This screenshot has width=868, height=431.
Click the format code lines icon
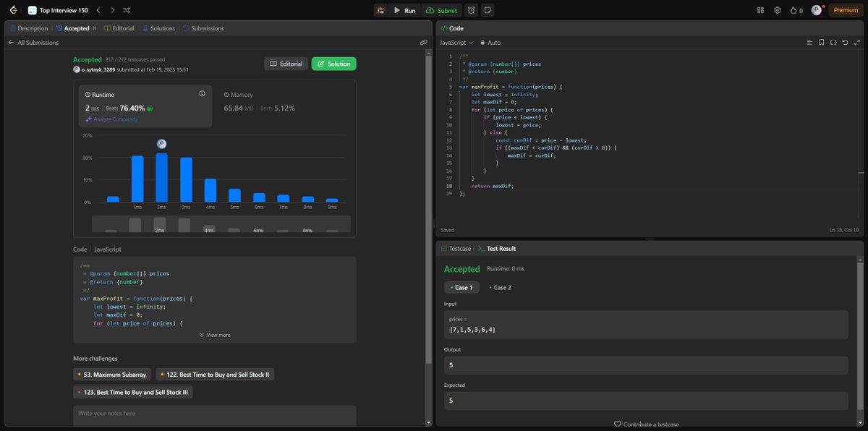810,43
